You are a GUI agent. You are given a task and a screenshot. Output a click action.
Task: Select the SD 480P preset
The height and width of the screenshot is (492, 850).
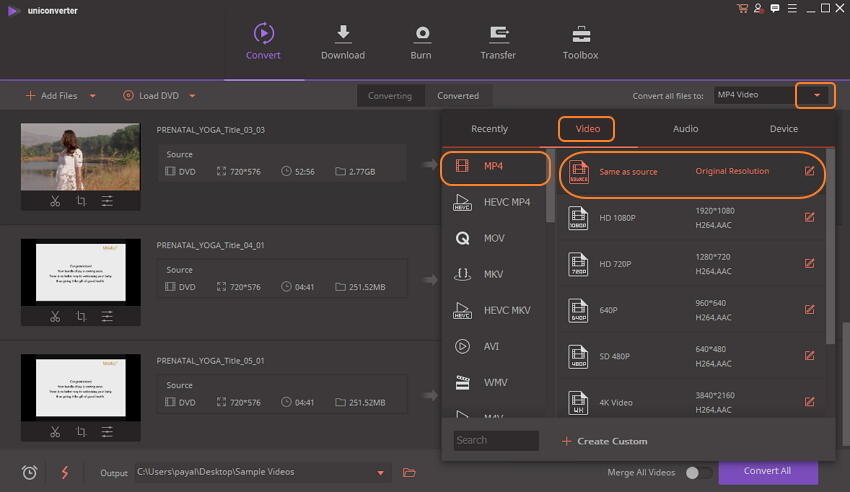(691, 356)
